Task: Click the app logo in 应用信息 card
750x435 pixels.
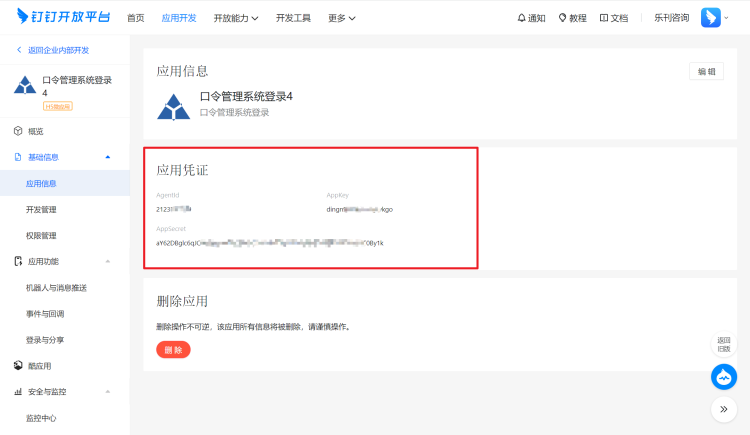Action: [177, 105]
